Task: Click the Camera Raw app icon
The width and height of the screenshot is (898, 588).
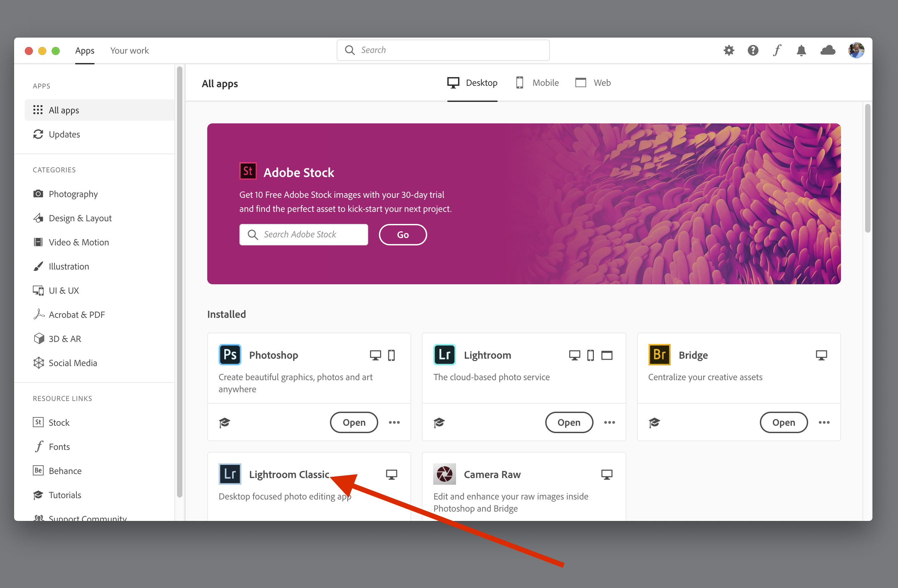Action: (x=444, y=474)
